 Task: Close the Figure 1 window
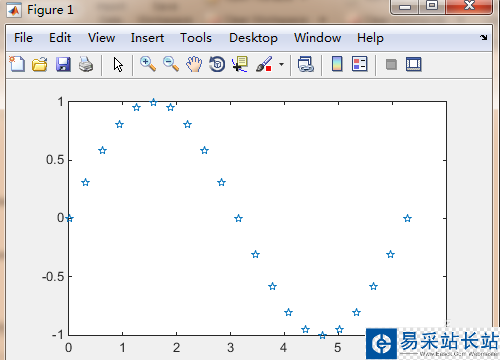[469, 6]
